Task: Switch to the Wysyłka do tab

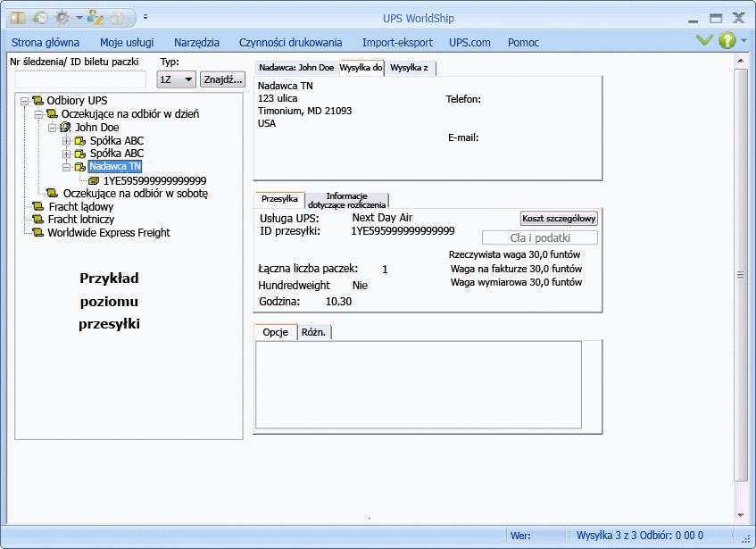Action: click(x=361, y=68)
